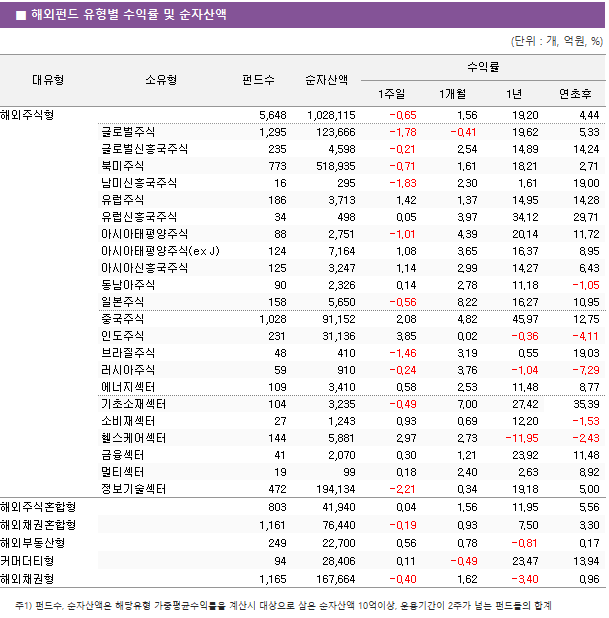Select the 동남아주식 row label

pyautogui.click(x=128, y=285)
